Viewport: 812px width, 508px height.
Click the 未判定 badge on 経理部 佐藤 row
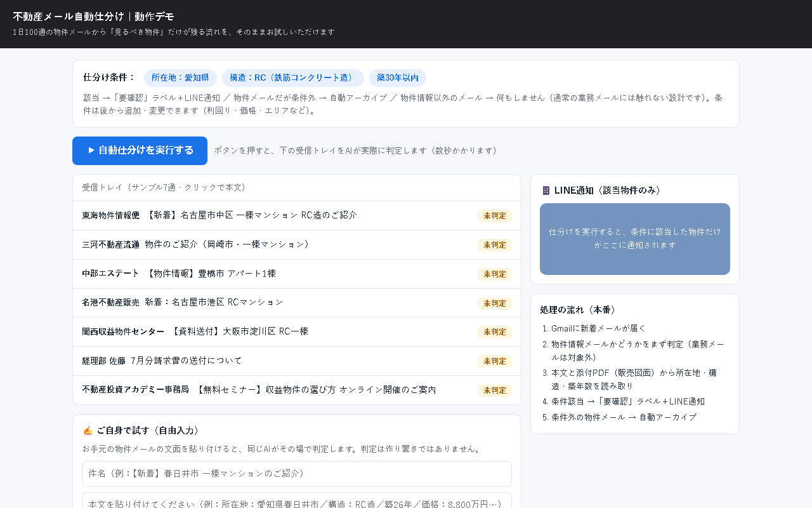pos(495,361)
